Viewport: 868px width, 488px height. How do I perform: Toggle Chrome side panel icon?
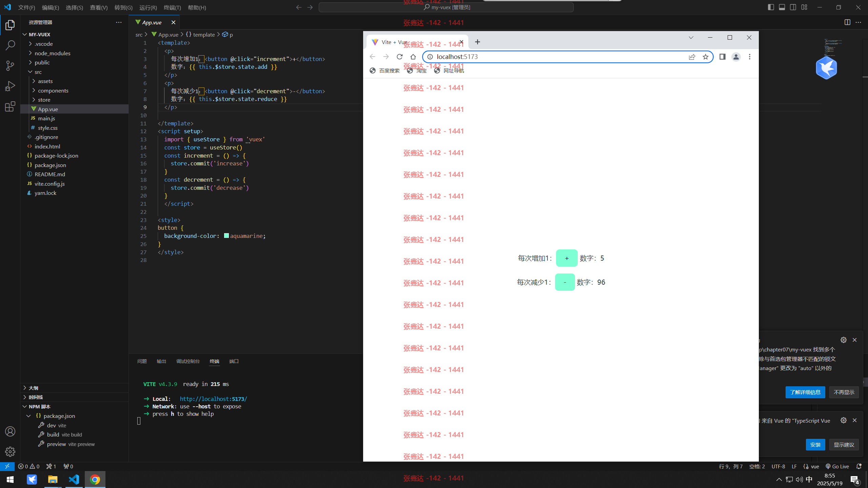click(723, 57)
